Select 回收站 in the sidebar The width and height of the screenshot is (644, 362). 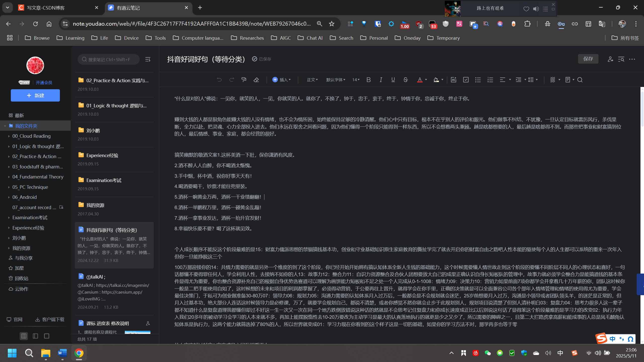coord(21,278)
